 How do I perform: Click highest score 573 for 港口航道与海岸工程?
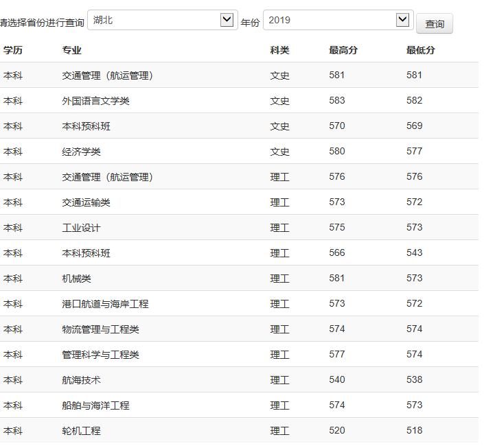337,303
